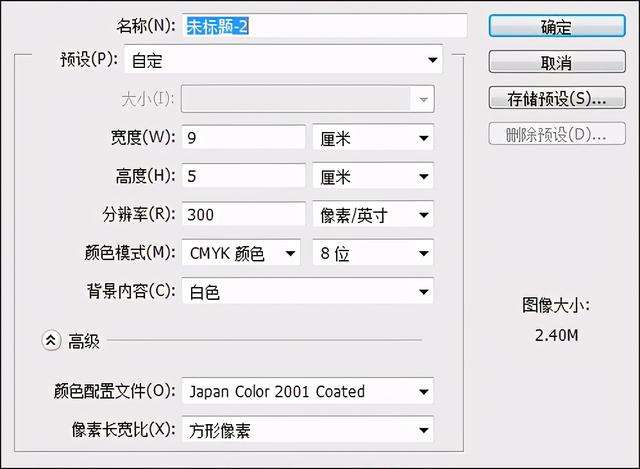640x469 pixels.
Task: Click the 预设(P): label
Action: pos(89,59)
